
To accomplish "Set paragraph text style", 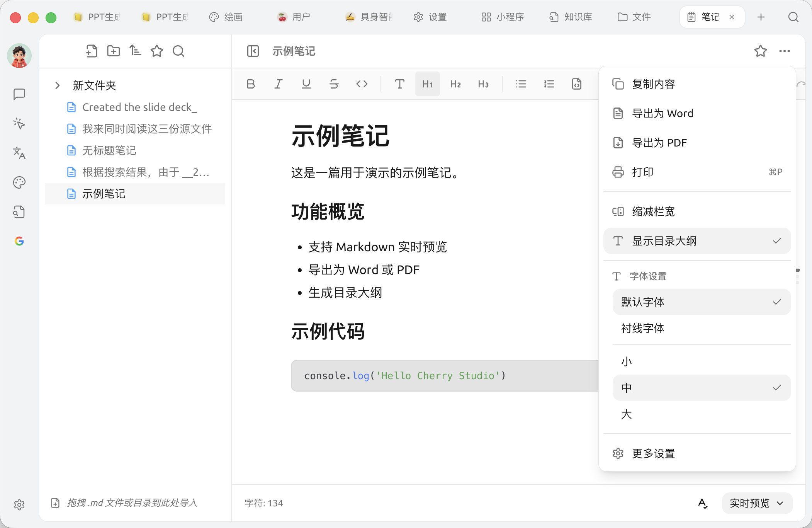I will (x=400, y=84).
